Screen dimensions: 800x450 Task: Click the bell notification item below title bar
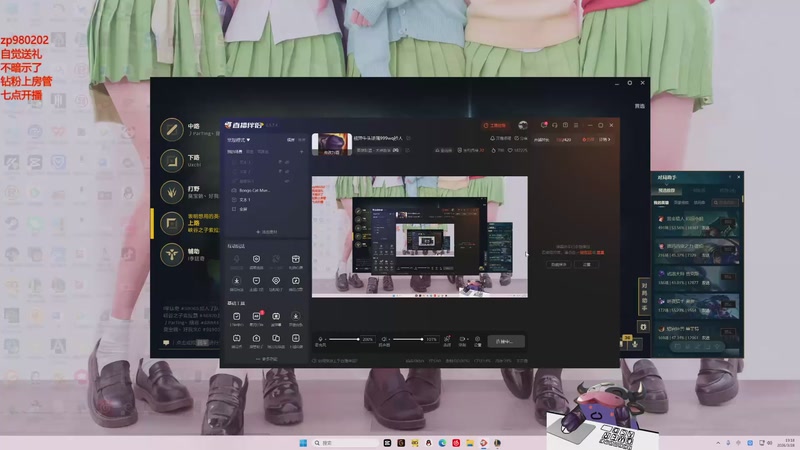click(x=501, y=138)
